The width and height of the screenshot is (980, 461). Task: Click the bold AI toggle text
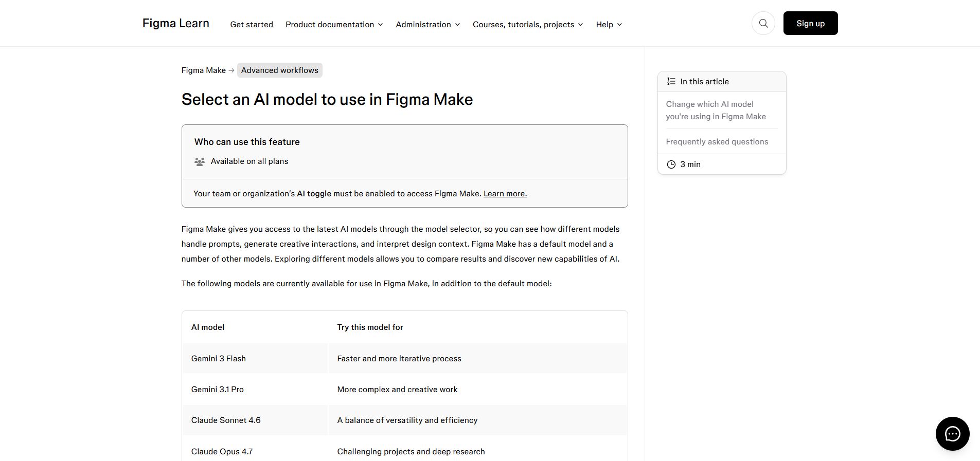tap(314, 194)
